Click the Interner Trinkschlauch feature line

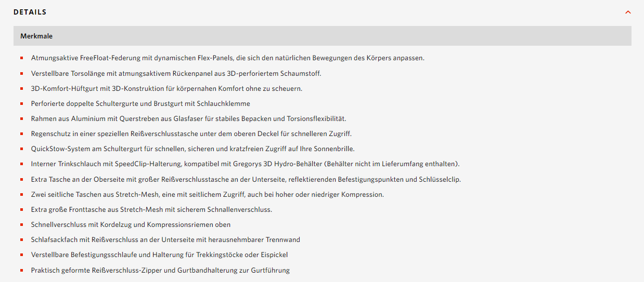pos(246,164)
